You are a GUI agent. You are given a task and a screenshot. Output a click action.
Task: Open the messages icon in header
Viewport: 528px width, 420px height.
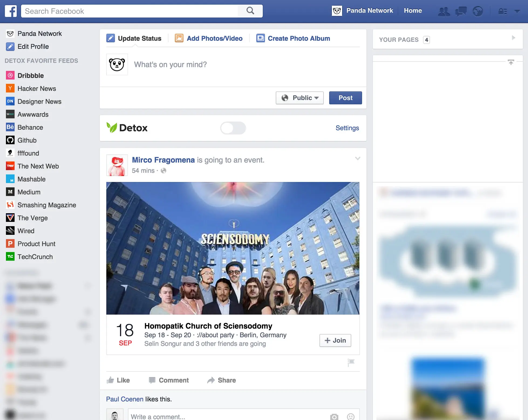click(x=461, y=11)
